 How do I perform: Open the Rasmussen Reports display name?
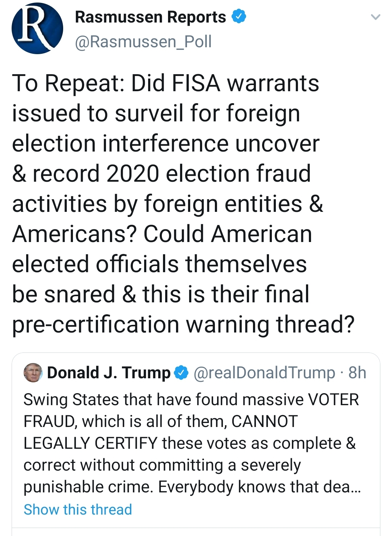click(x=150, y=17)
